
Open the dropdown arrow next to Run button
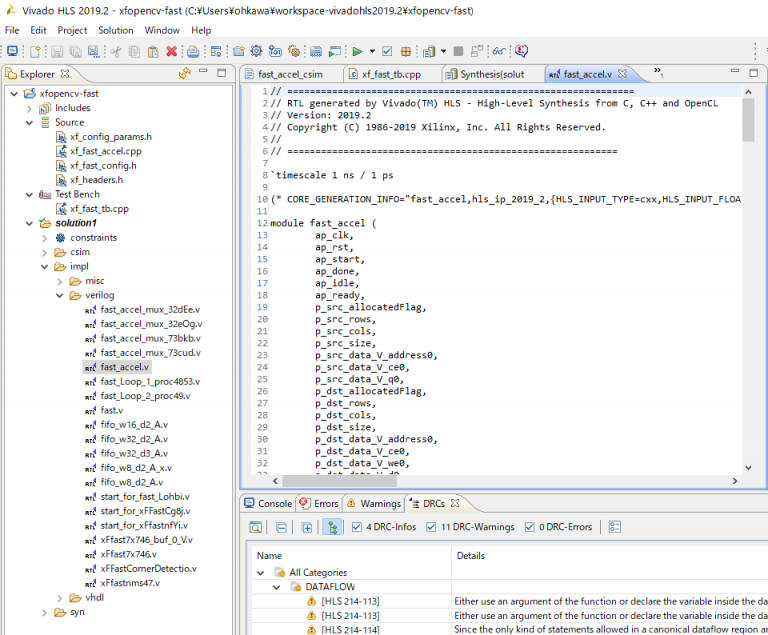[x=372, y=51]
